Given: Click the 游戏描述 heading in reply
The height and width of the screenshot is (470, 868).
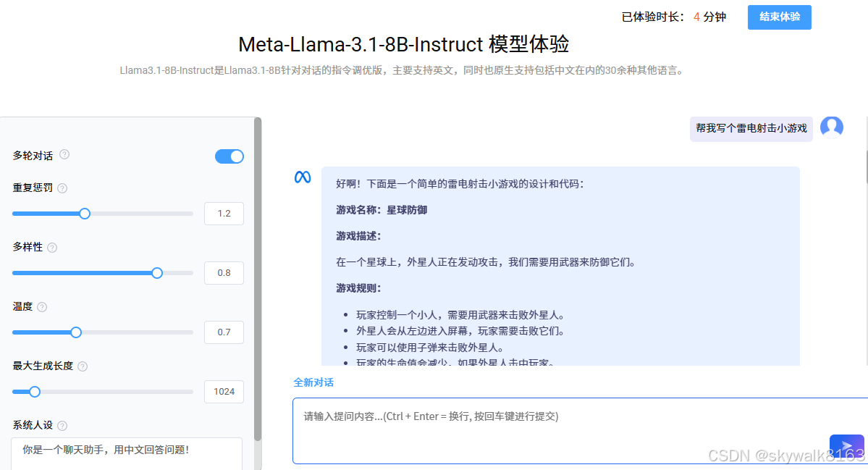Looking at the screenshot, I should coord(358,236).
